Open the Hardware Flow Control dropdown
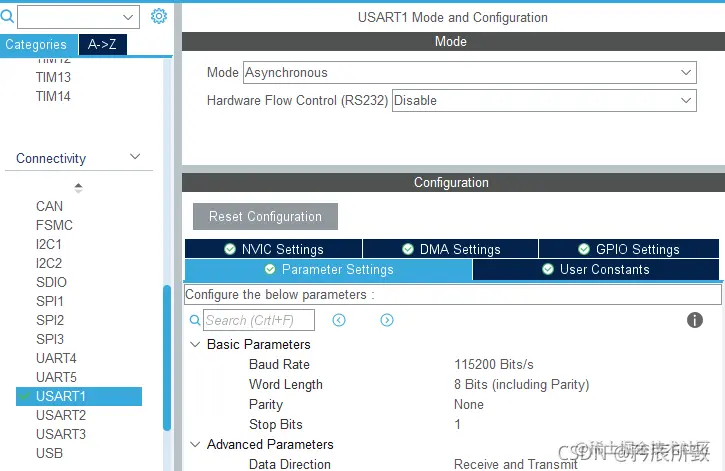Image resolution: width=725 pixels, height=471 pixels. 544,100
